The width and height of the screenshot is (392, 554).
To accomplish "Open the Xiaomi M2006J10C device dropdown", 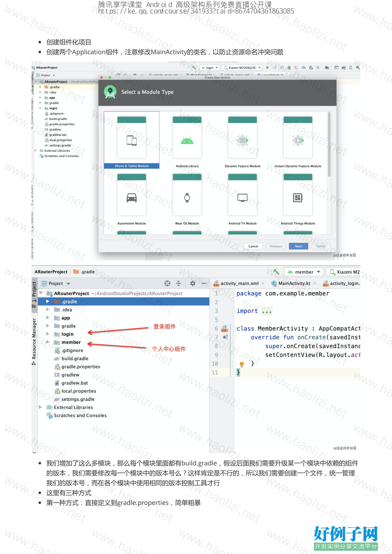I will point(242,68).
